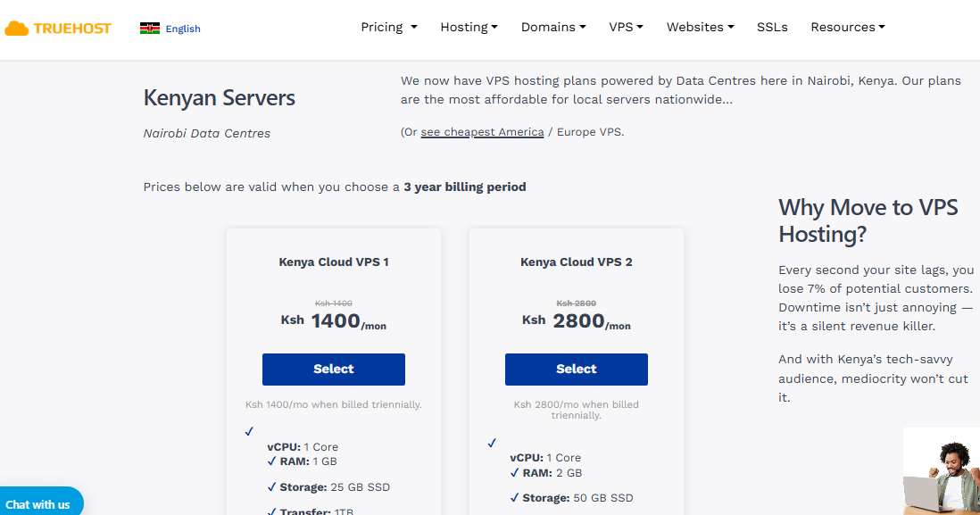The height and width of the screenshot is (515, 980).
Task: Click 'Why Move to VPS Hosting?' heading
Action: 868,220
